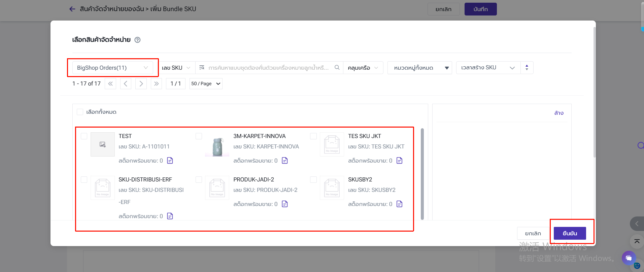This screenshot has height=272, width=644.
Task: Click the back arrow next to the breadcrumb
Action: 72,9
